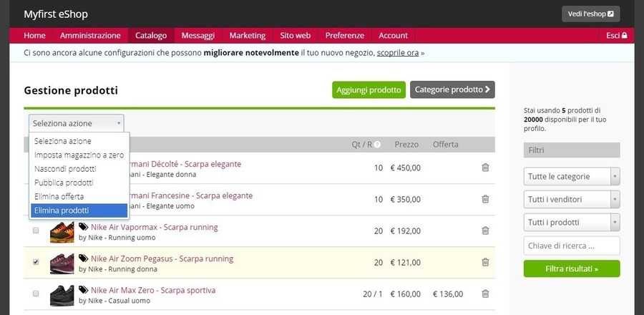Open the Armani Décolté - Scarpa elegante link
Screen dimensions: 644x315
pos(185,164)
